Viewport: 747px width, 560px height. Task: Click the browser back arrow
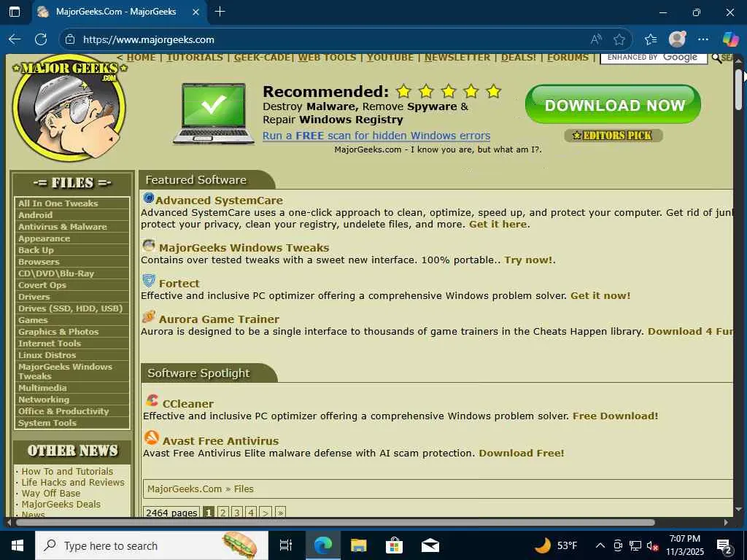click(15, 39)
